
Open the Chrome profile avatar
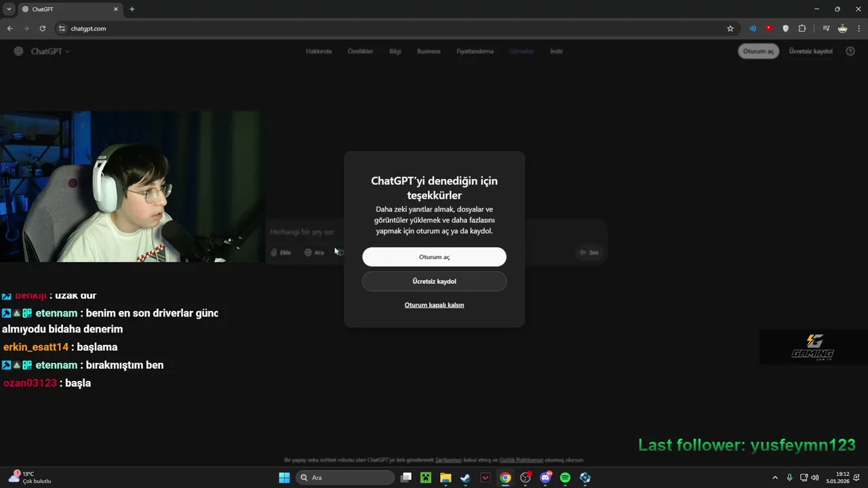842,28
